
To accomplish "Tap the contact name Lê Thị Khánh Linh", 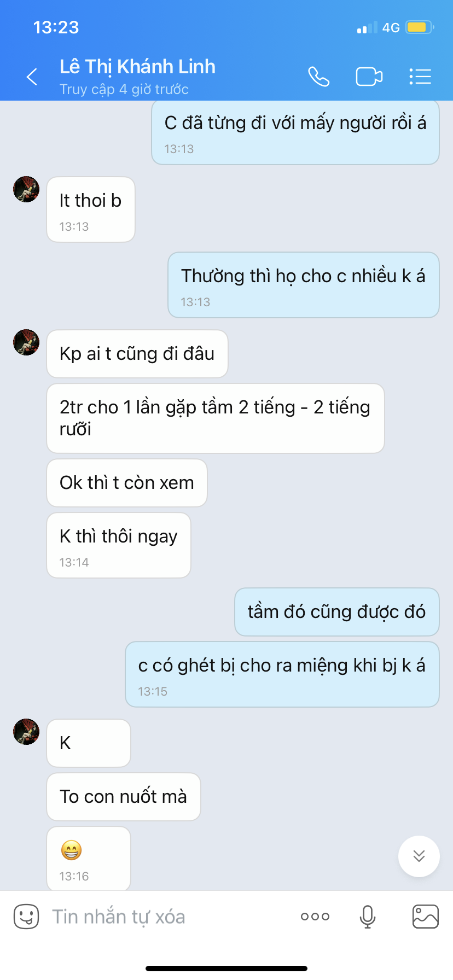I will click(137, 67).
